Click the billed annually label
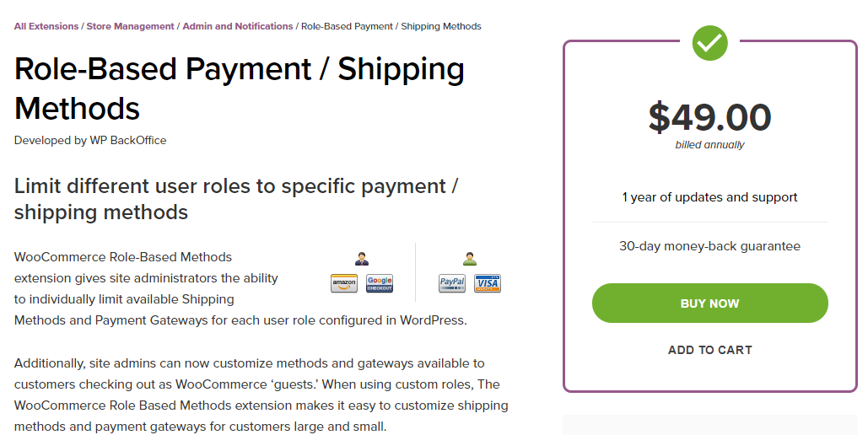This screenshot has width=868, height=435. (x=709, y=145)
